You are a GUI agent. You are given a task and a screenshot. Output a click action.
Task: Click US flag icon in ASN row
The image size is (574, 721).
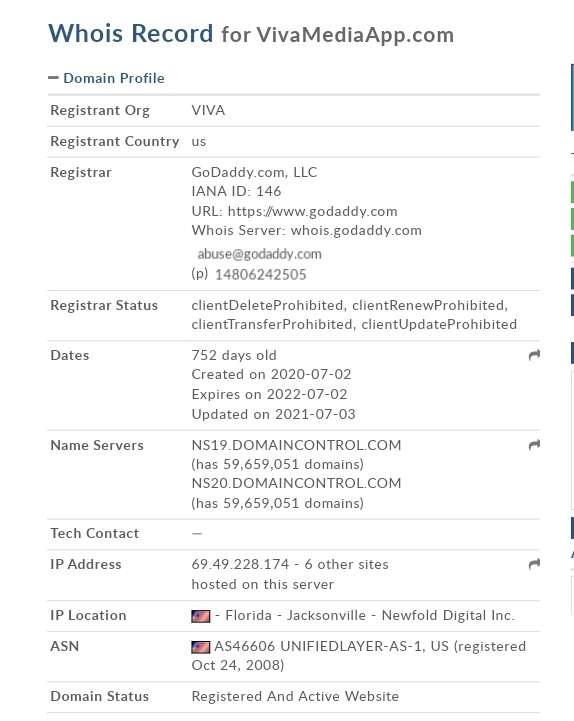(201, 647)
